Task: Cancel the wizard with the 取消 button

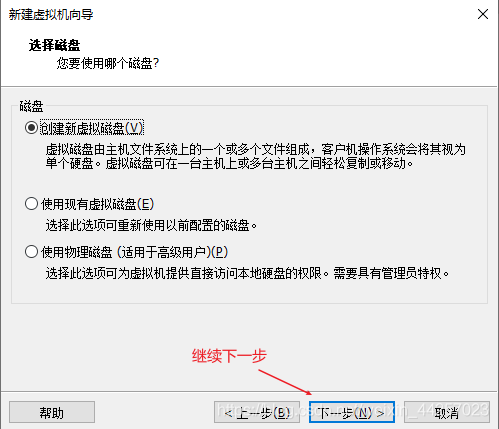Action: (x=447, y=412)
